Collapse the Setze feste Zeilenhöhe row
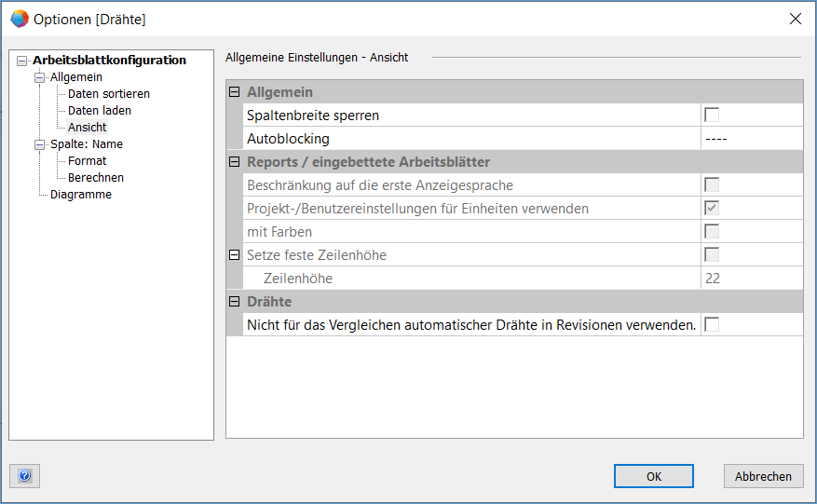Viewport: 817px width, 504px height. tap(235, 254)
